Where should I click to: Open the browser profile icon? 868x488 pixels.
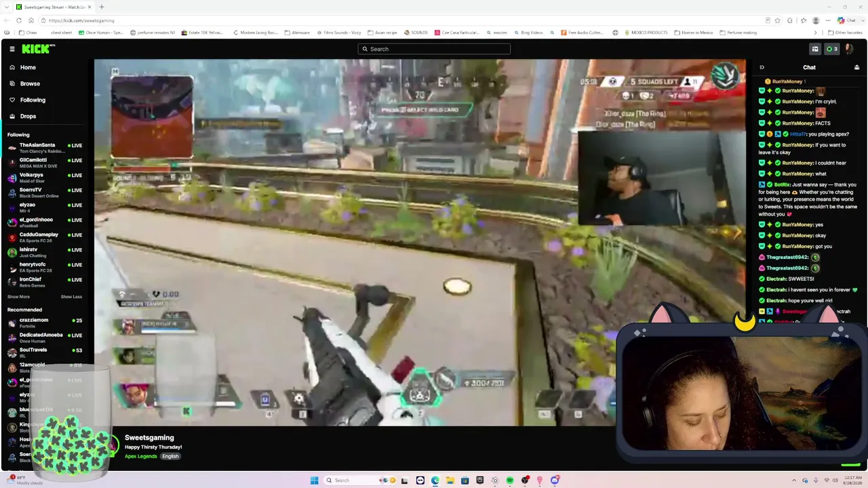pos(815,20)
